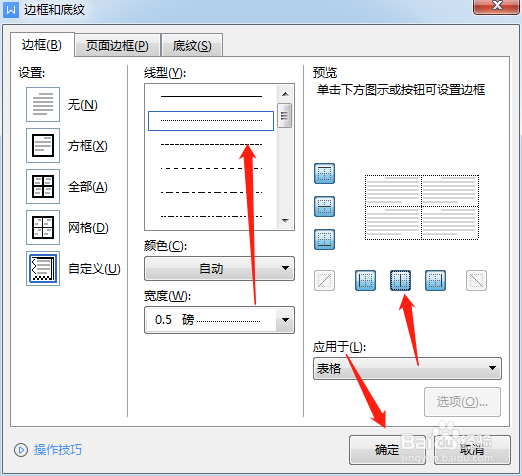
Task: Click the 无(N) label
Action: pos(83,105)
